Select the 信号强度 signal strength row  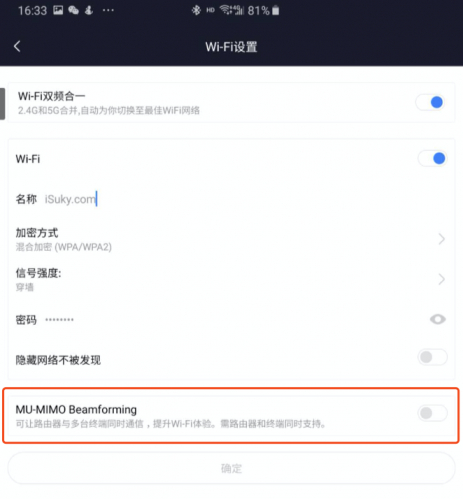pyautogui.click(x=231, y=279)
